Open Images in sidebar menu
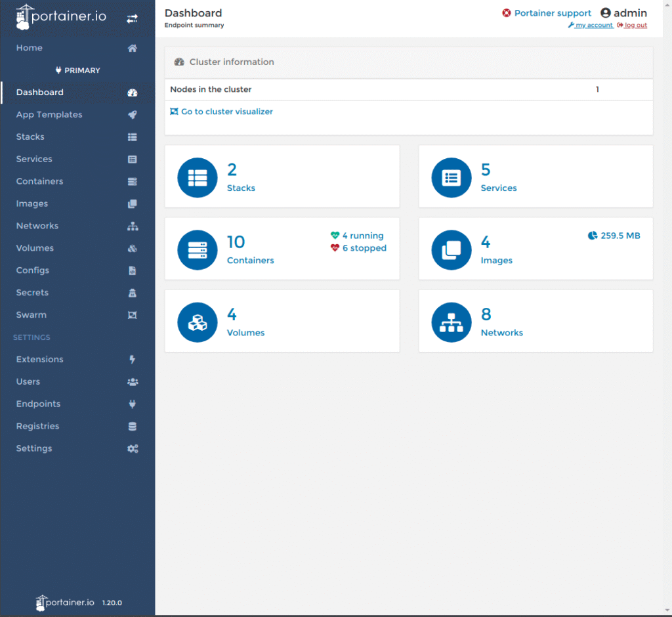 [x=77, y=203]
